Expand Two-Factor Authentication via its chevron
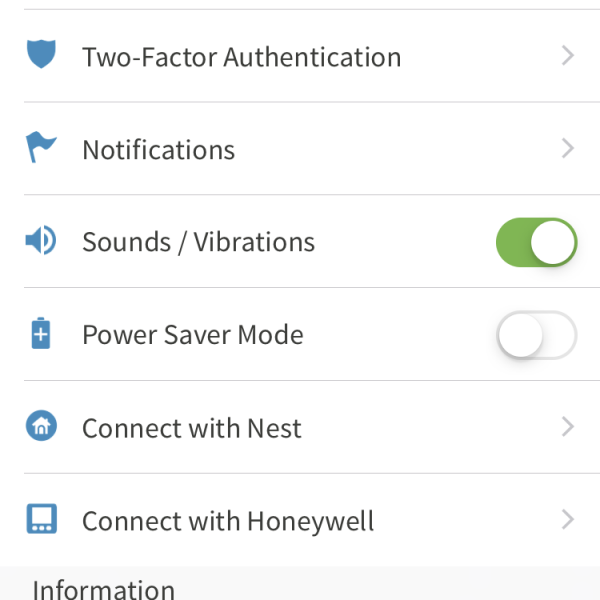 point(567,56)
